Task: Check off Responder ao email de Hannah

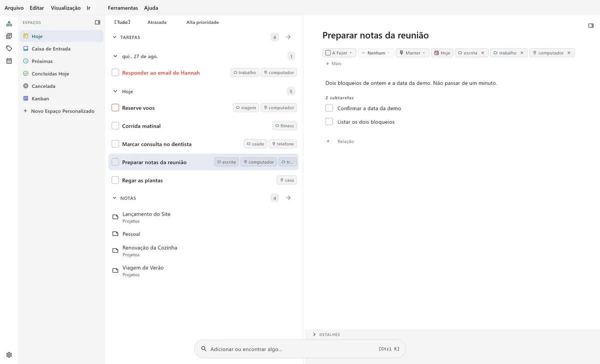Action: coord(115,73)
